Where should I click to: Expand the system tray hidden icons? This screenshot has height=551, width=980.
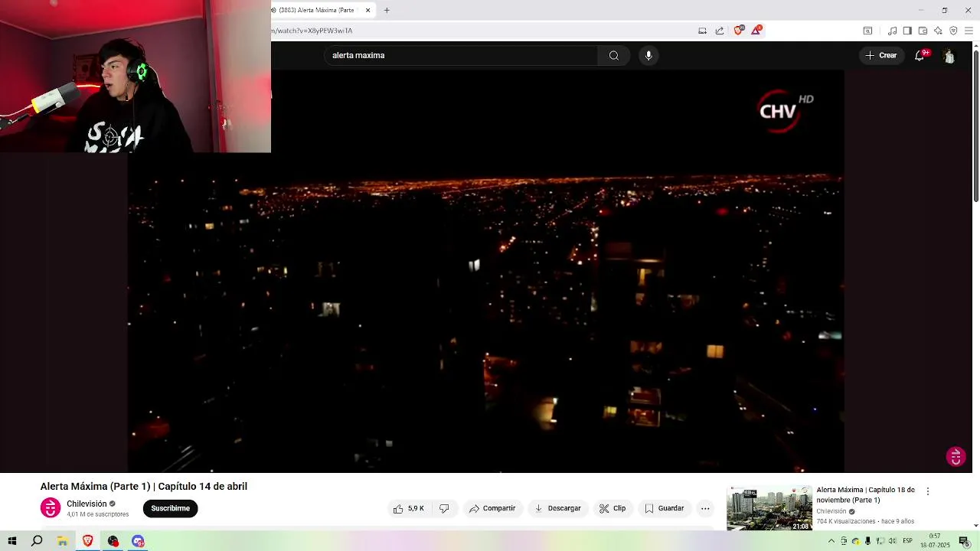831,541
